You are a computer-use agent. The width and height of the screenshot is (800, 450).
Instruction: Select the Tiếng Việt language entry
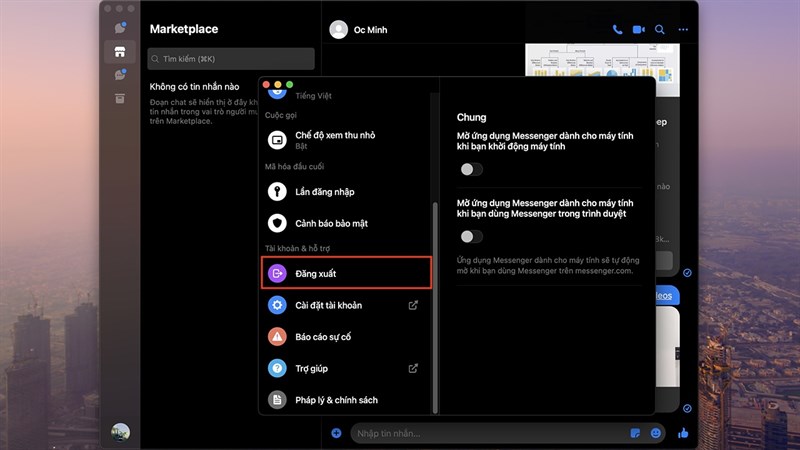pos(313,95)
